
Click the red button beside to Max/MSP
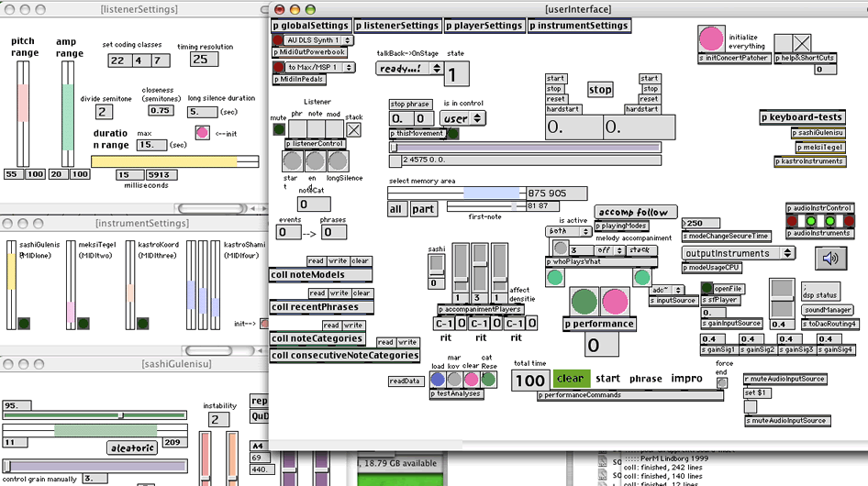tap(278, 67)
